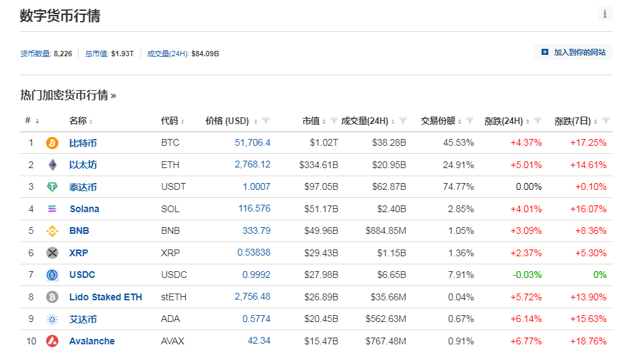Open the filter for 涨跌(7日) column
The height and width of the screenshot is (362, 644).
click(606, 121)
